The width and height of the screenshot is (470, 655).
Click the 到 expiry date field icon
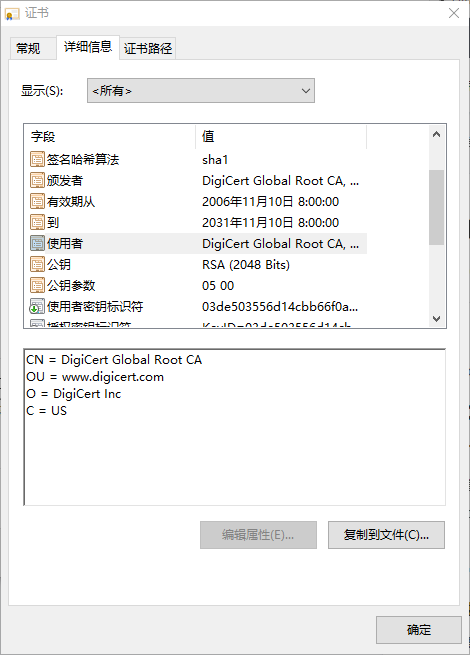coord(37,222)
